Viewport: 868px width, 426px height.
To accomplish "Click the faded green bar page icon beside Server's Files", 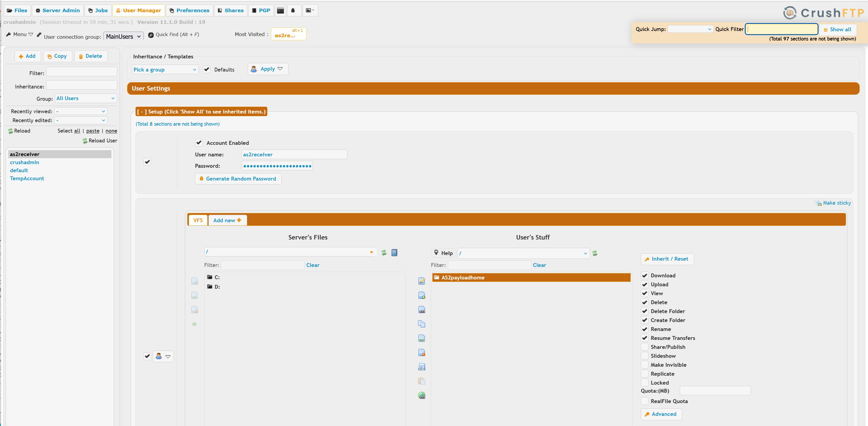I will [x=194, y=295].
